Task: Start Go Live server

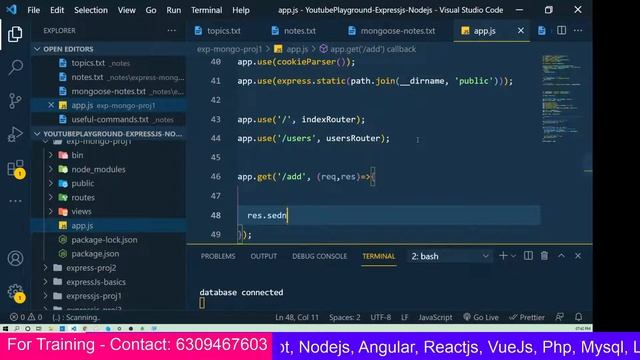Action: coord(481,317)
